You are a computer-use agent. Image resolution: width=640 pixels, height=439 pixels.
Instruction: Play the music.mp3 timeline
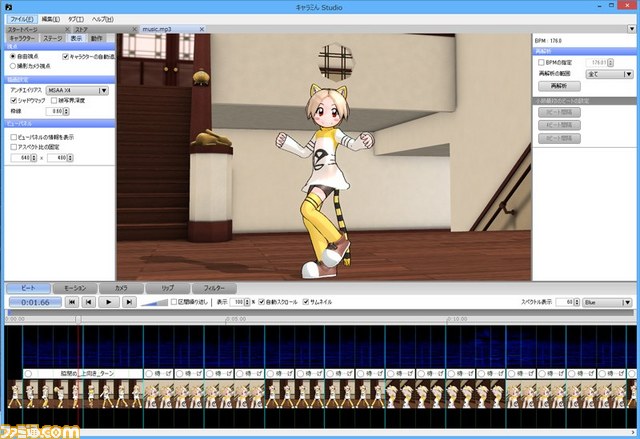[109, 302]
